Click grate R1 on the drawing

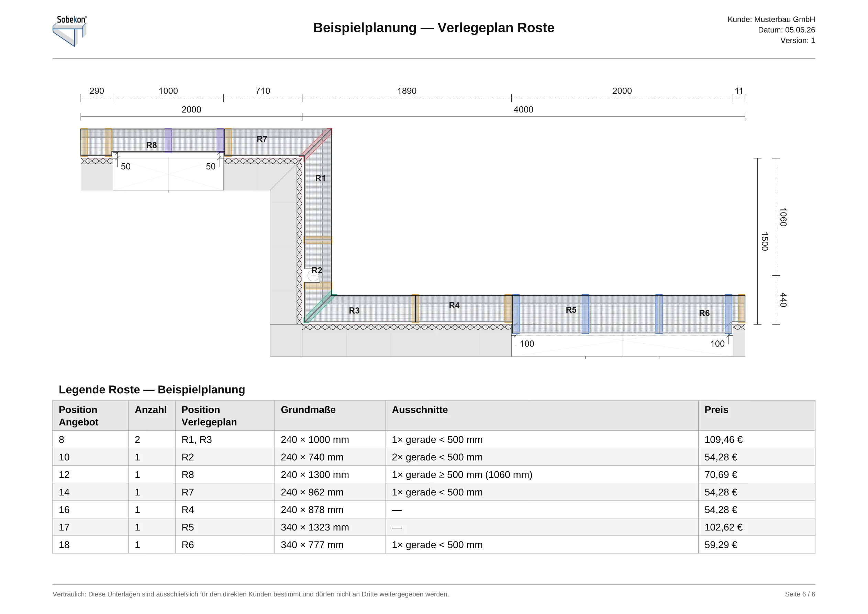tap(320, 178)
